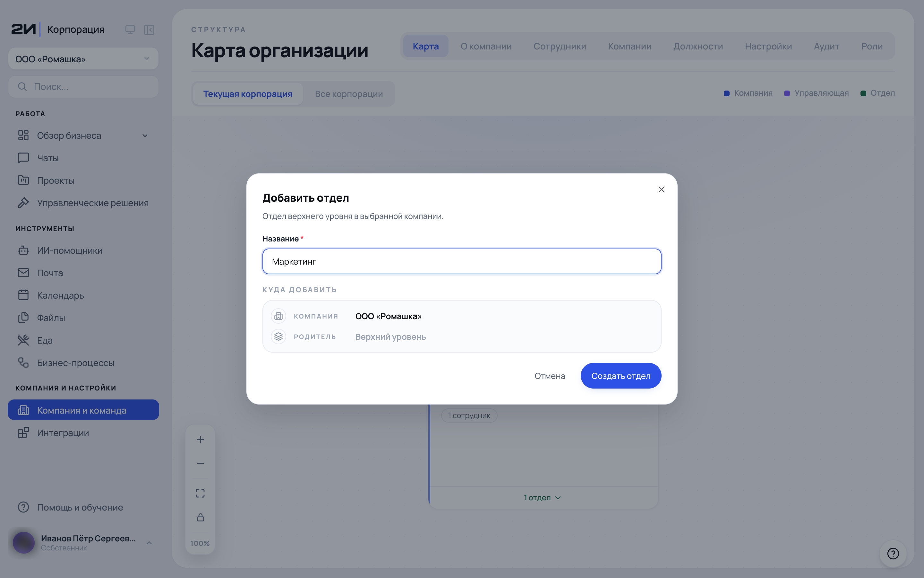Switch to the О компании tab

pyautogui.click(x=486, y=46)
